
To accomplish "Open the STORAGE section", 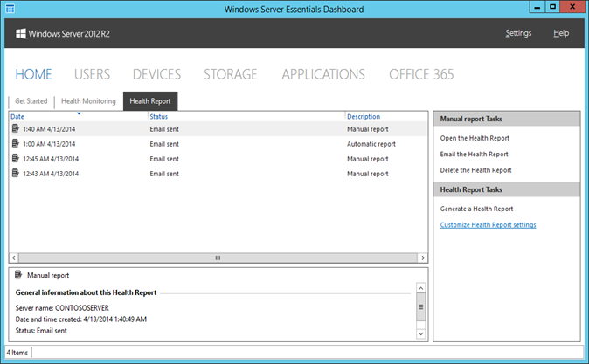I will [x=230, y=74].
